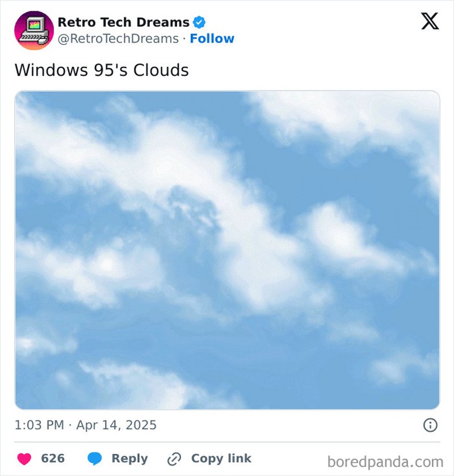Image resolution: width=454 pixels, height=476 pixels.
Task: Click the blue verified badge
Action: [199, 23]
